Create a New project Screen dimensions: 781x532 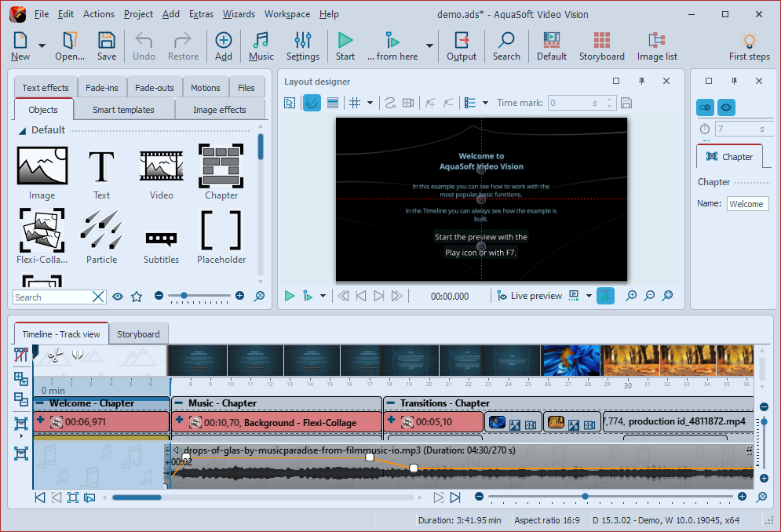point(20,46)
